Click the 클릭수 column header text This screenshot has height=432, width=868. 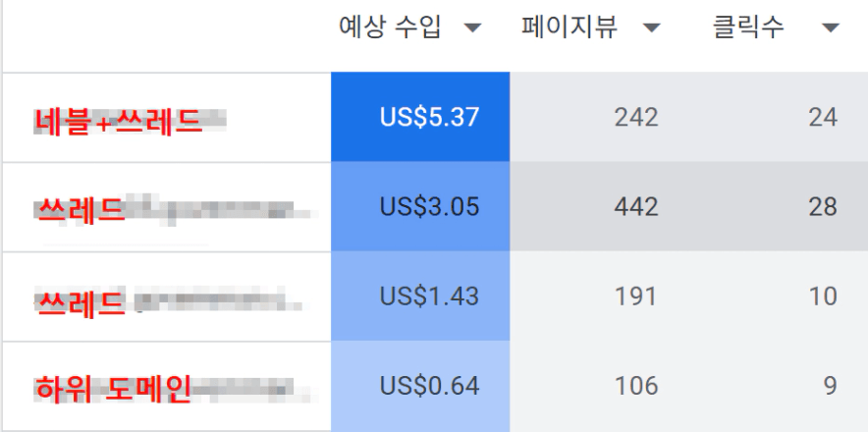(748, 27)
